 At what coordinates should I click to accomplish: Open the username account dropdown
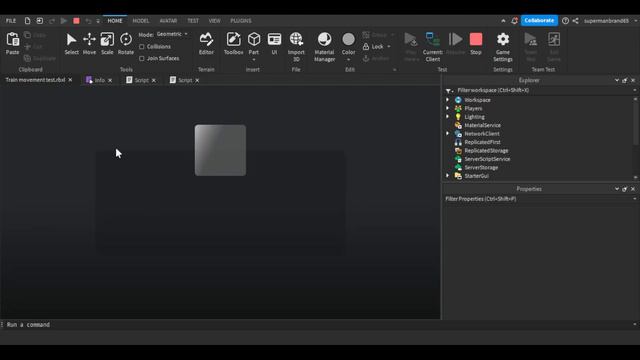click(635, 20)
